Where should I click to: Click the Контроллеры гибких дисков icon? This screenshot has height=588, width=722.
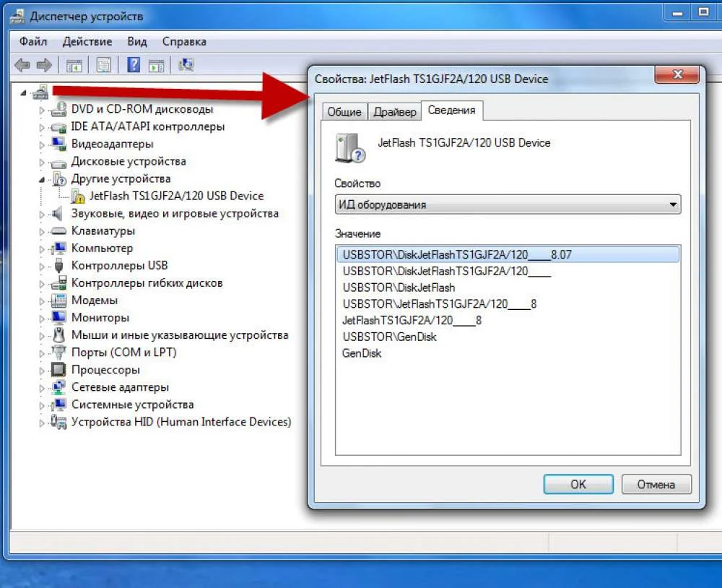point(58,283)
